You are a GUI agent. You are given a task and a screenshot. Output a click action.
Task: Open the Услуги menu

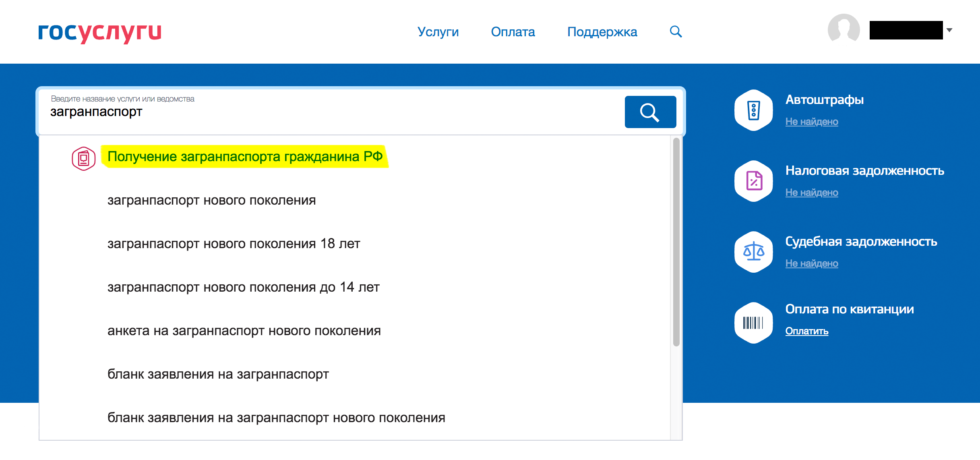[x=438, y=32]
